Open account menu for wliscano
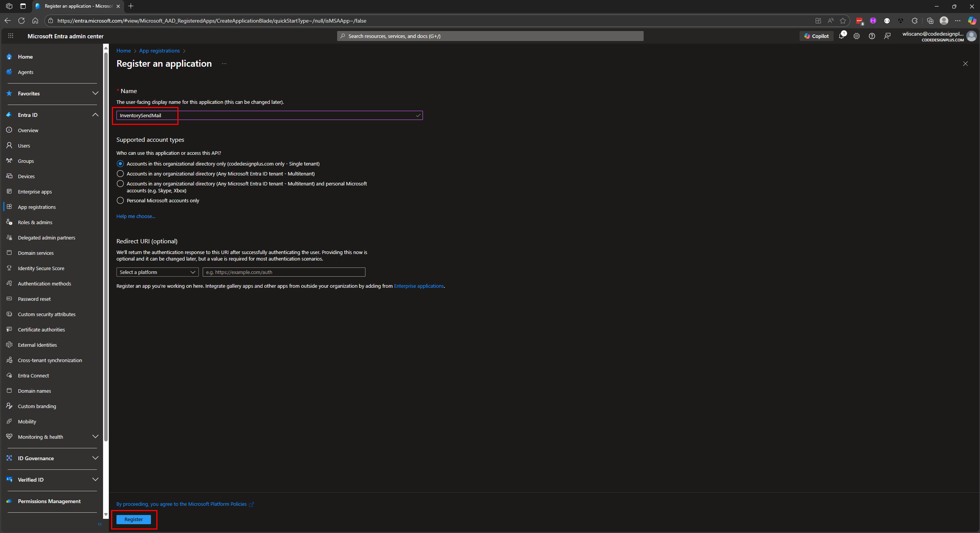The height and width of the screenshot is (533, 980). pyautogui.click(x=939, y=36)
